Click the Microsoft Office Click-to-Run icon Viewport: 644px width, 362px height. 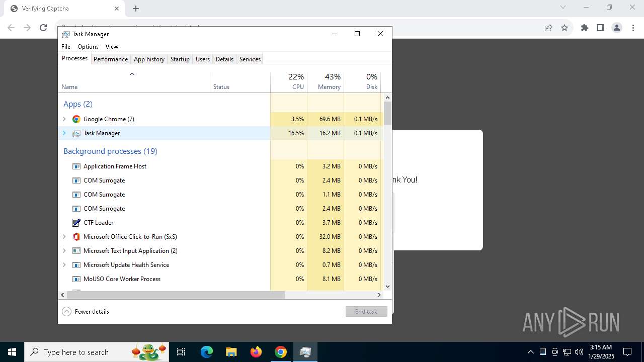coord(76,237)
